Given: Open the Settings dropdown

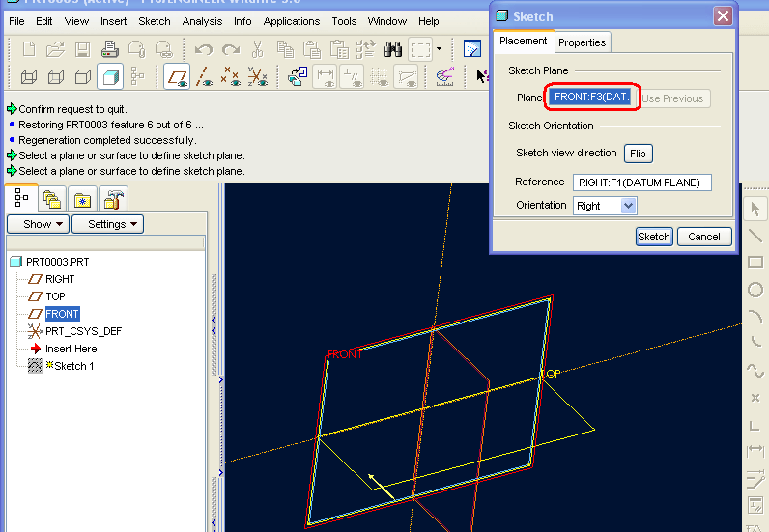Looking at the screenshot, I should 107,224.
